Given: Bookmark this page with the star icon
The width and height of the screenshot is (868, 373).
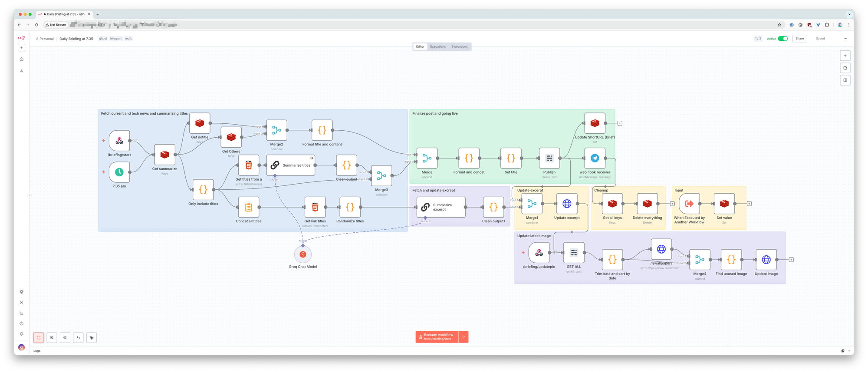Looking at the screenshot, I should pyautogui.click(x=779, y=25).
